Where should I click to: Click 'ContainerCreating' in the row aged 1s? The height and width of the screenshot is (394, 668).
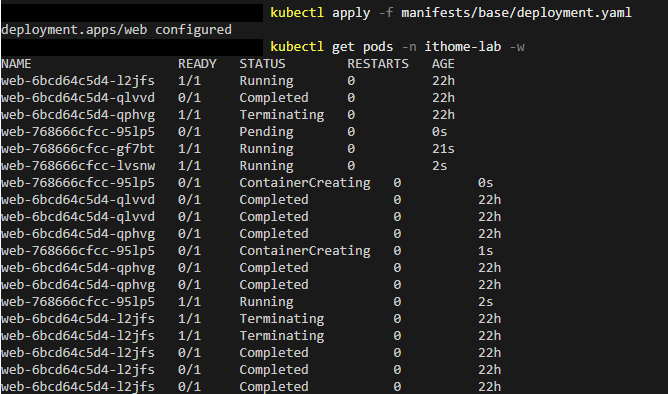point(305,251)
